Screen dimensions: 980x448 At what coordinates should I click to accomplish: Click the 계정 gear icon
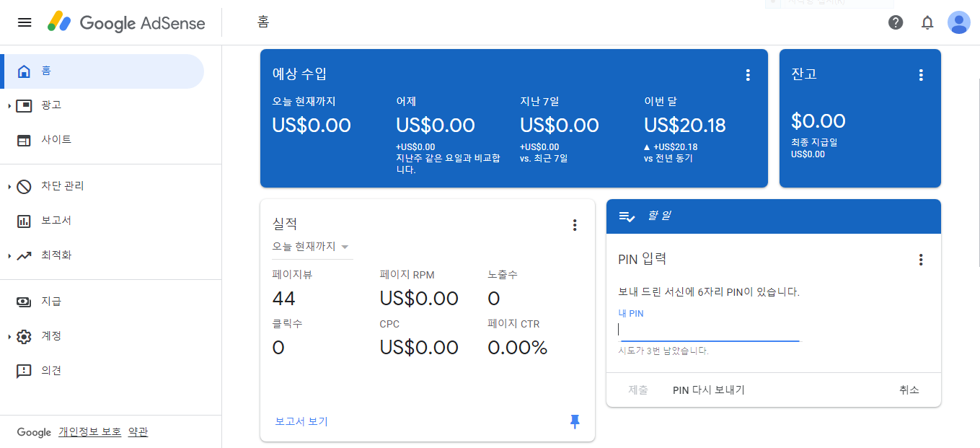[x=25, y=336]
